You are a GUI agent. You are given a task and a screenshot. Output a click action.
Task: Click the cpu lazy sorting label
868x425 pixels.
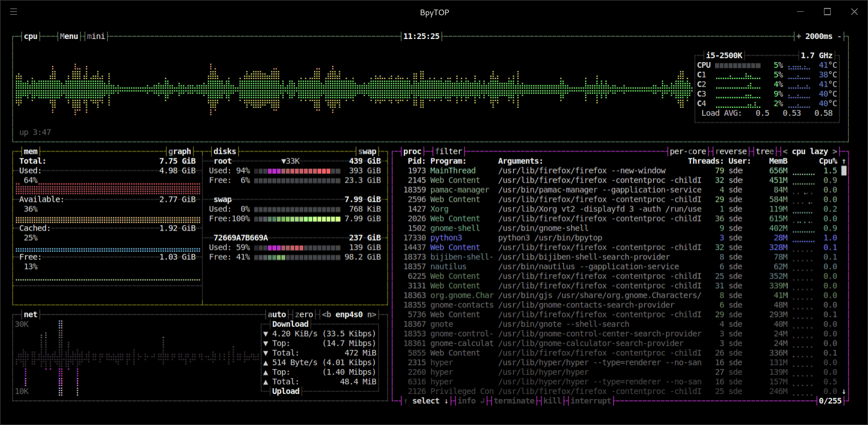click(810, 151)
